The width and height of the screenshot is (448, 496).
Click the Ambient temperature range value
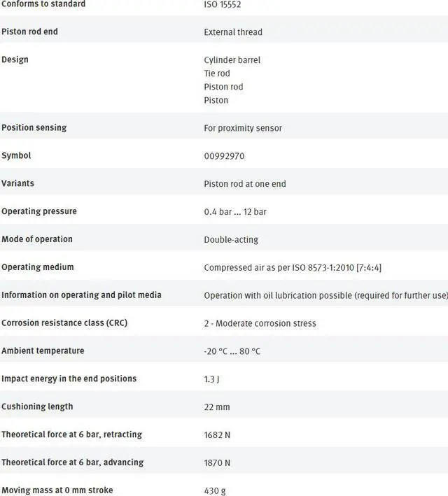click(232, 351)
